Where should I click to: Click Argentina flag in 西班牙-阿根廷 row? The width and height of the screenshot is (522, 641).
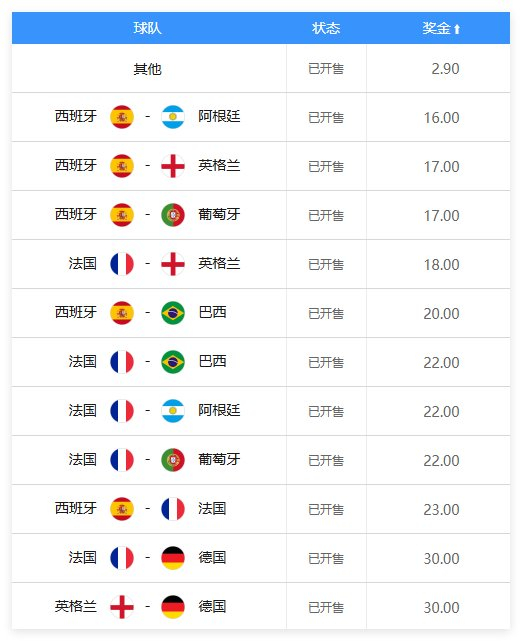pyautogui.click(x=173, y=117)
